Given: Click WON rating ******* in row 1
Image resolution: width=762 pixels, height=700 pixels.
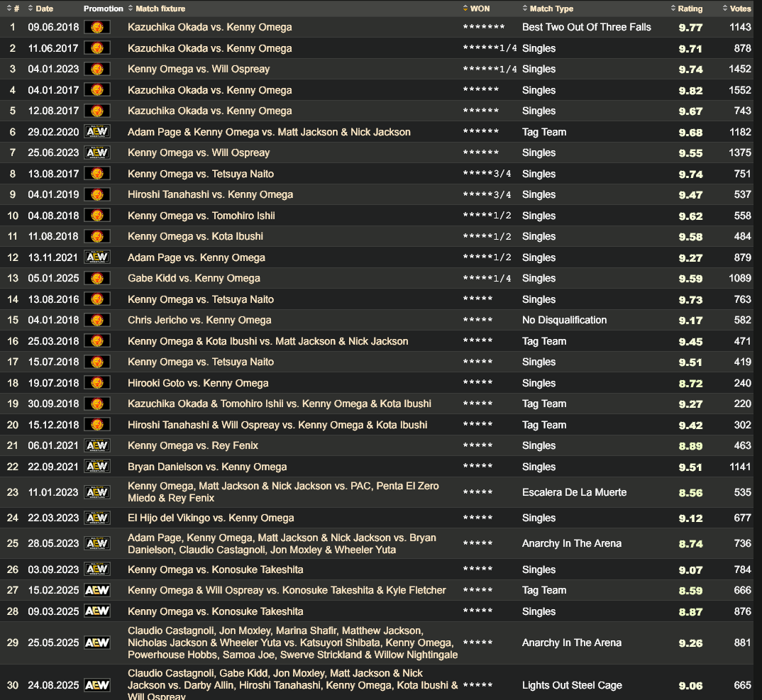Looking at the screenshot, I should pyautogui.click(x=484, y=27).
